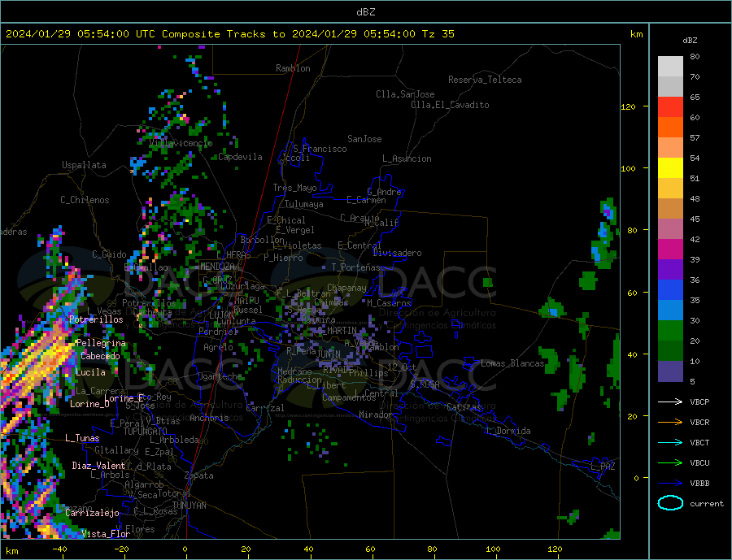Click the SanJose label north of L_Asuncion
Image resolution: width=732 pixels, height=560 pixels.
(364, 139)
